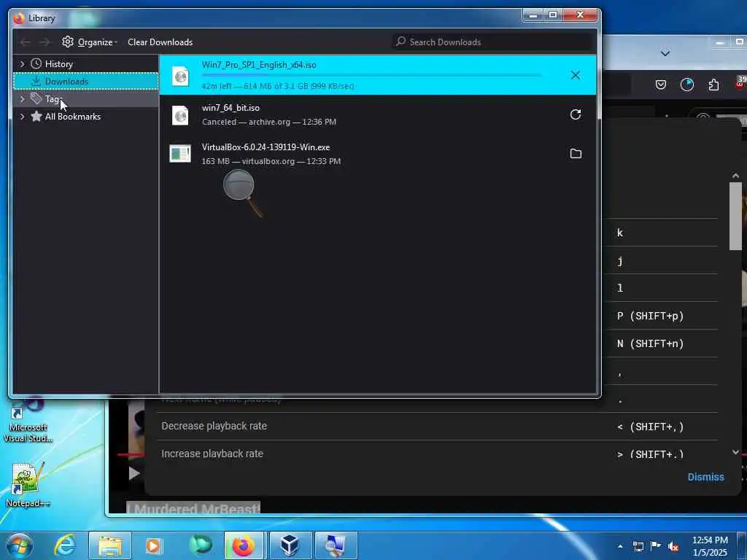Open VirtualBox from the taskbar
The height and width of the screenshot is (560, 747).
click(x=290, y=545)
